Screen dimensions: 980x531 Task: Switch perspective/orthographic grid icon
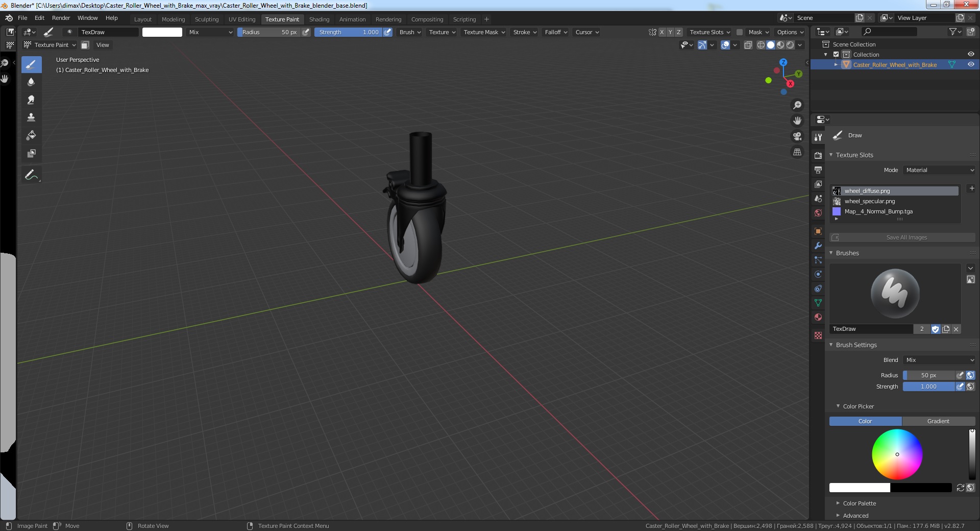(797, 152)
